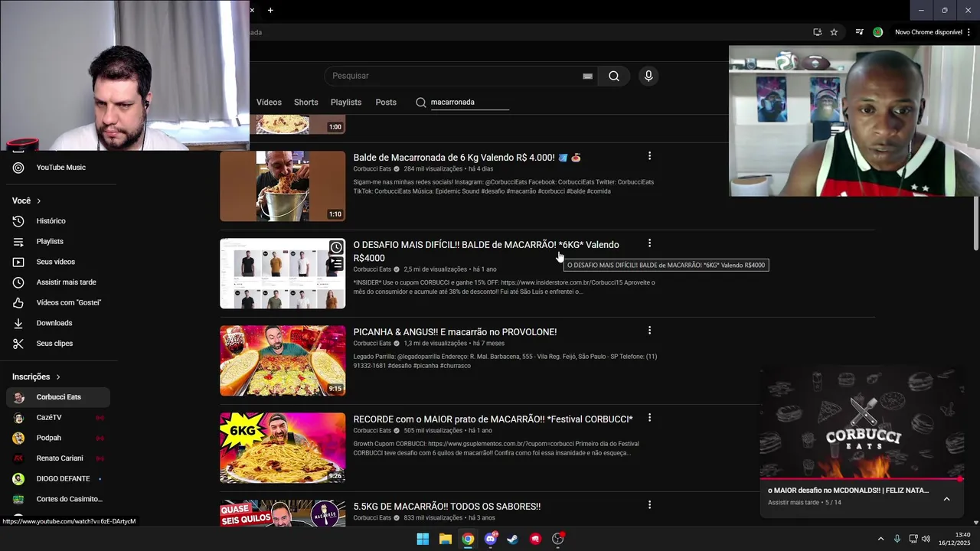Open the PICANHA thumbnail, 9:15
Screen dimensions: 980x551
pos(283,360)
